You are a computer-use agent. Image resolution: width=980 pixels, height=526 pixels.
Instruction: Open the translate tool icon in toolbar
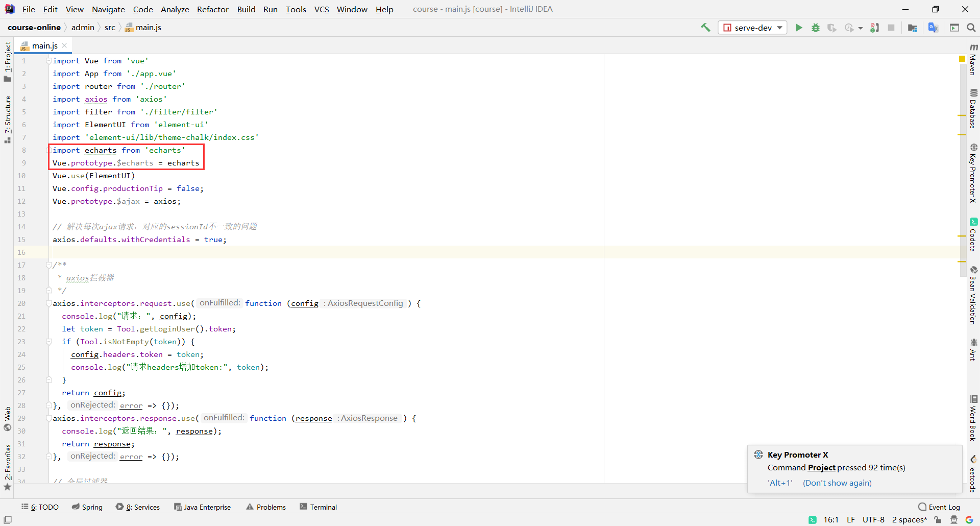click(x=933, y=28)
